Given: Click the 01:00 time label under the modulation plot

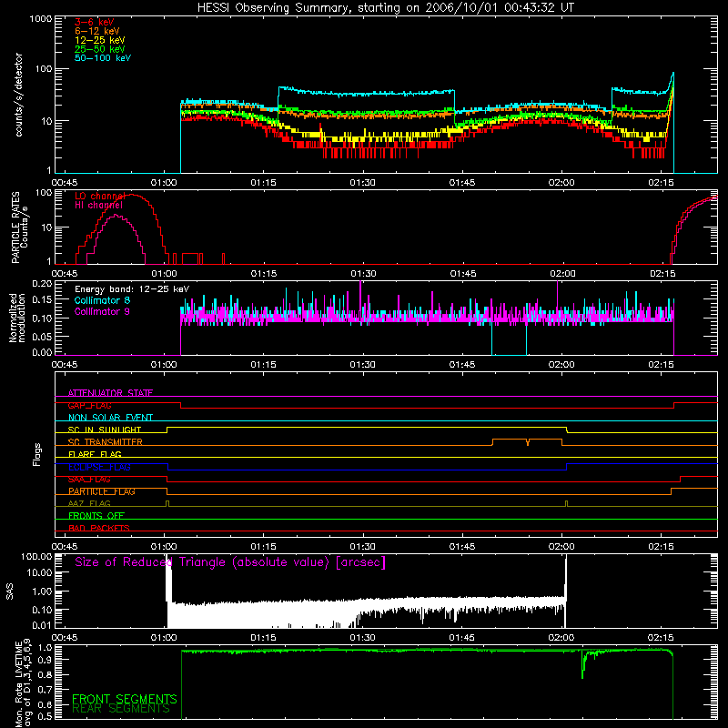Looking at the screenshot, I should click(164, 365).
